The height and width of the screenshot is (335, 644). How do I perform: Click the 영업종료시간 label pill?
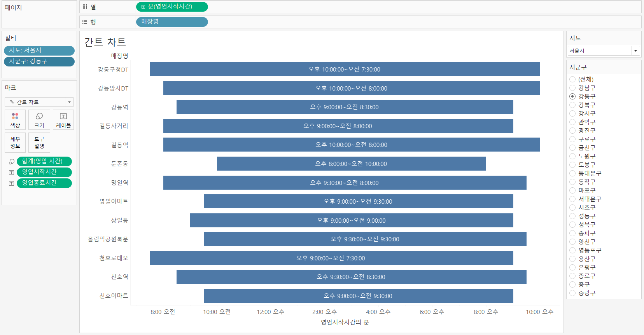pyautogui.click(x=44, y=183)
